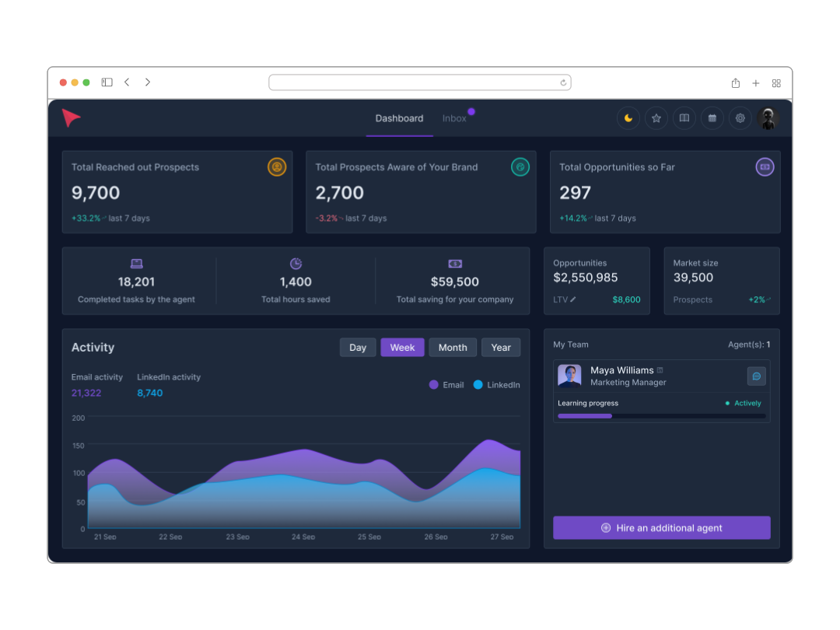Toggle the LinkedIn legend in the activity chart
This screenshot has width=840, height=630.
[x=496, y=384]
